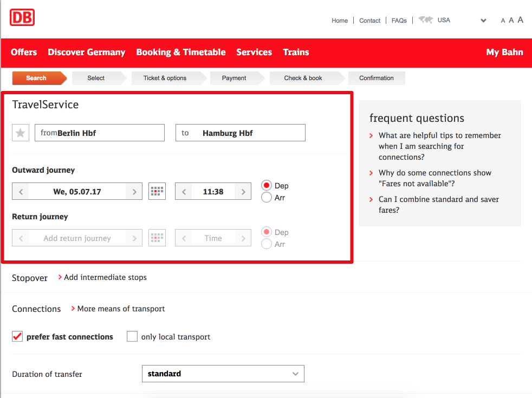Click the favorites star icon
Image resolution: width=532 pixels, height=398 pixels.
click(x=21, y=133)
